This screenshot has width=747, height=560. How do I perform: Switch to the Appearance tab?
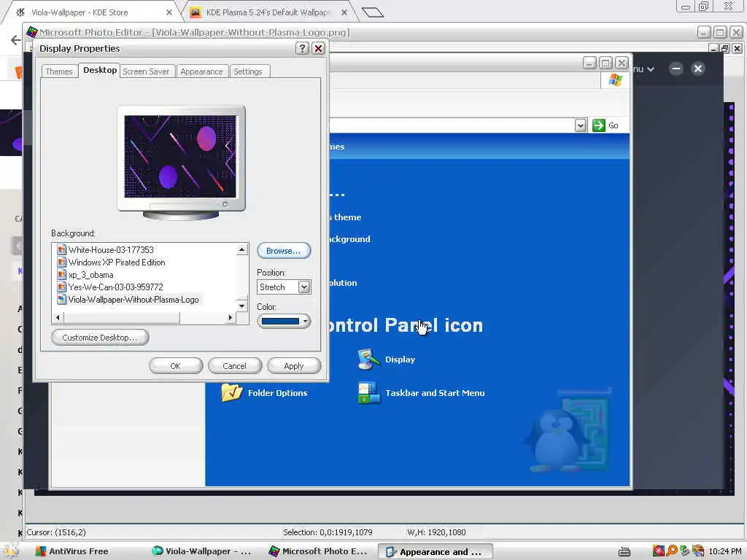(x=201, y=71)
